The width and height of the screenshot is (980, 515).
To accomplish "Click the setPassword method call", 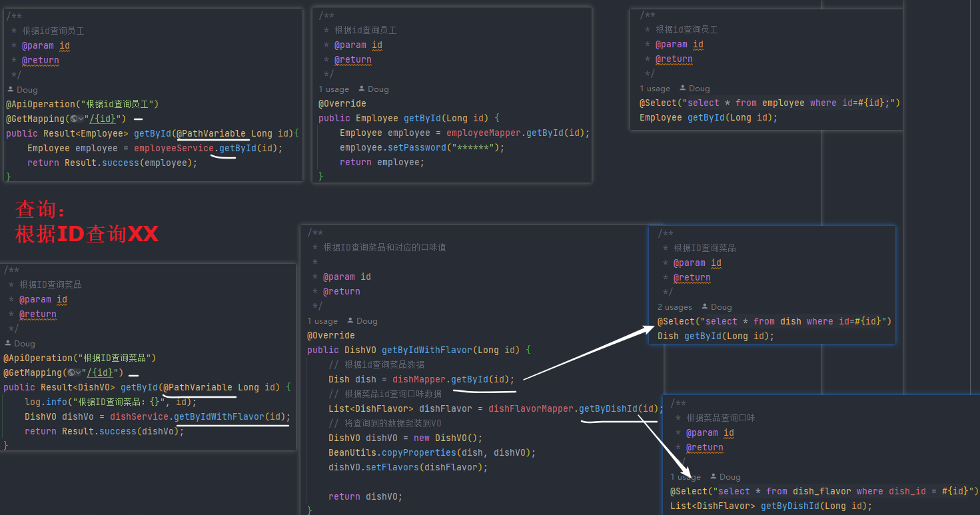I will pos(417,147).
